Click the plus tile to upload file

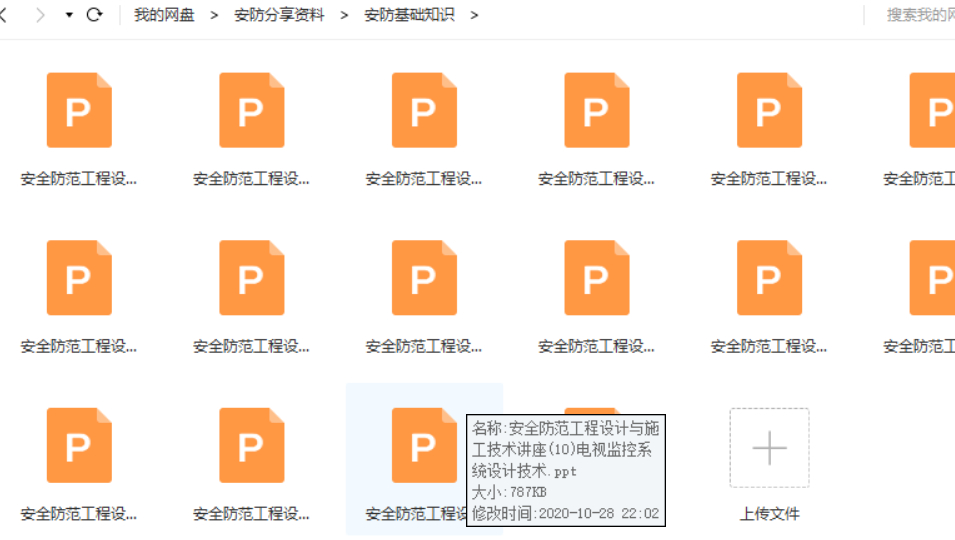tap(769, 448)
